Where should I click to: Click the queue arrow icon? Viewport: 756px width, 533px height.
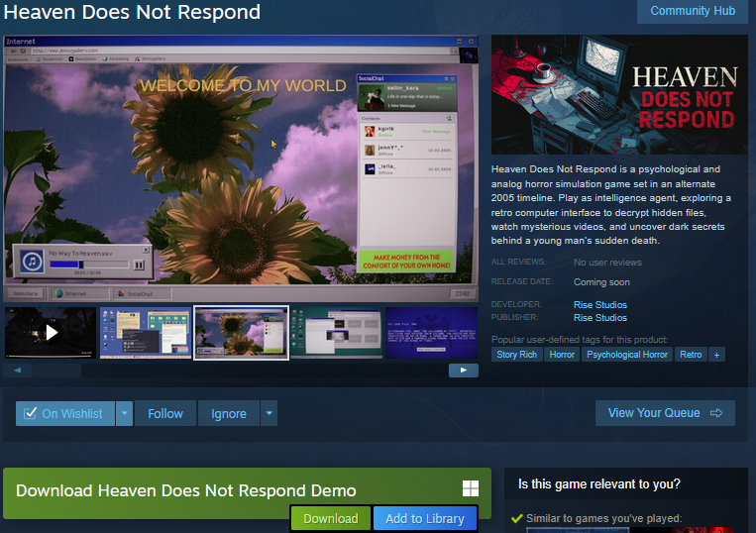click(716, 413)
